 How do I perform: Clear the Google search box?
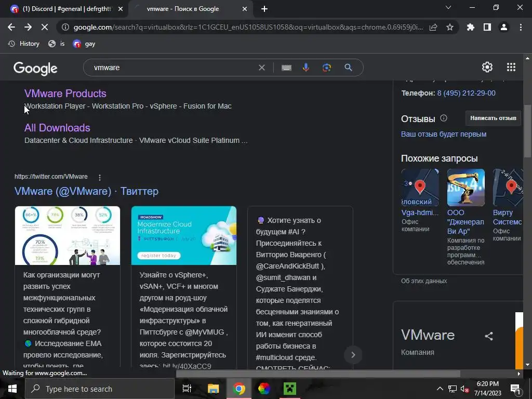262,68
